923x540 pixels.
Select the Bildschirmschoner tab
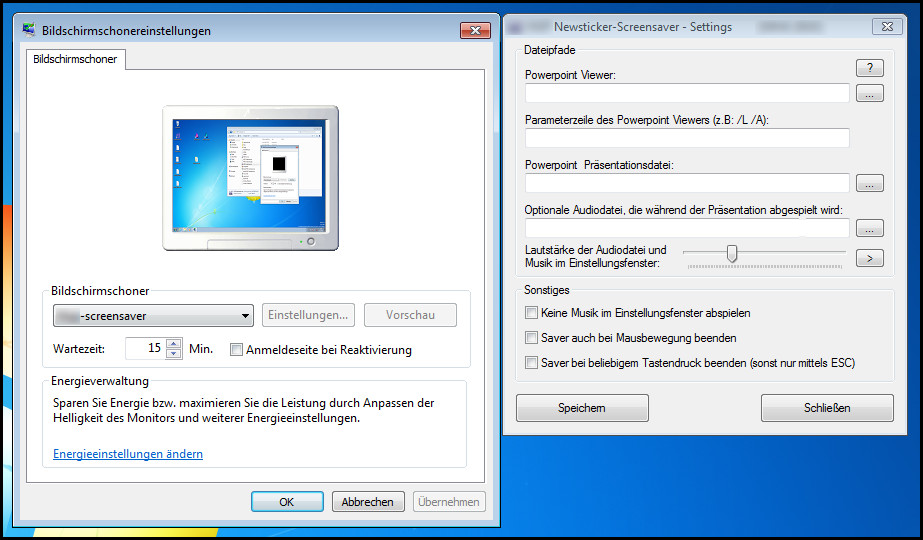pos(75,59)
